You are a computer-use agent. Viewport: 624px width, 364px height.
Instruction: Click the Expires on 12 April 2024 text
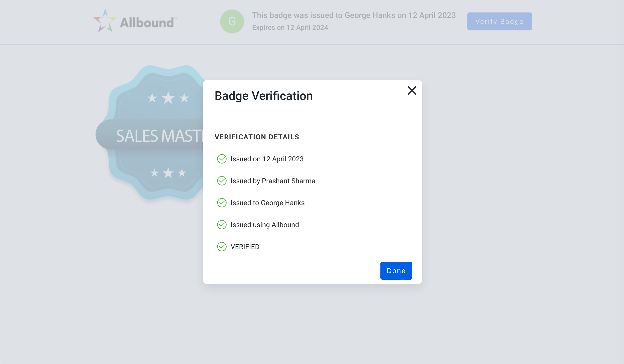(290, 27)
